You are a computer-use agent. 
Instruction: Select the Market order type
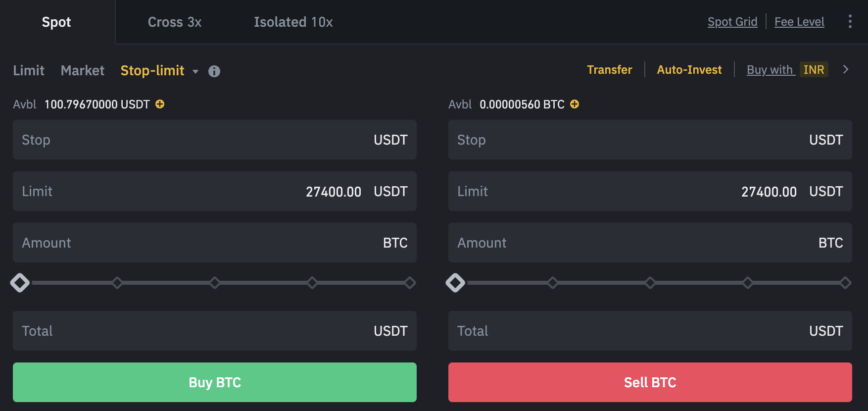[x=82, y=70]
